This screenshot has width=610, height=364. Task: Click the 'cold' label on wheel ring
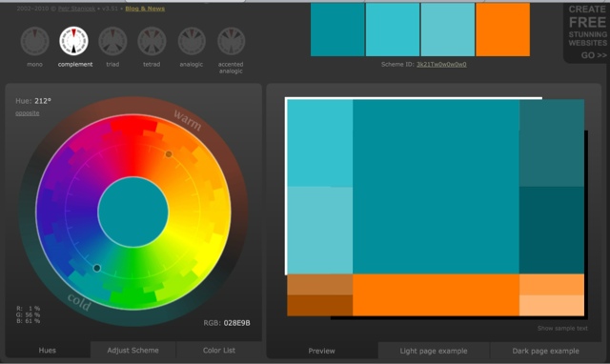tap(79, 302)
